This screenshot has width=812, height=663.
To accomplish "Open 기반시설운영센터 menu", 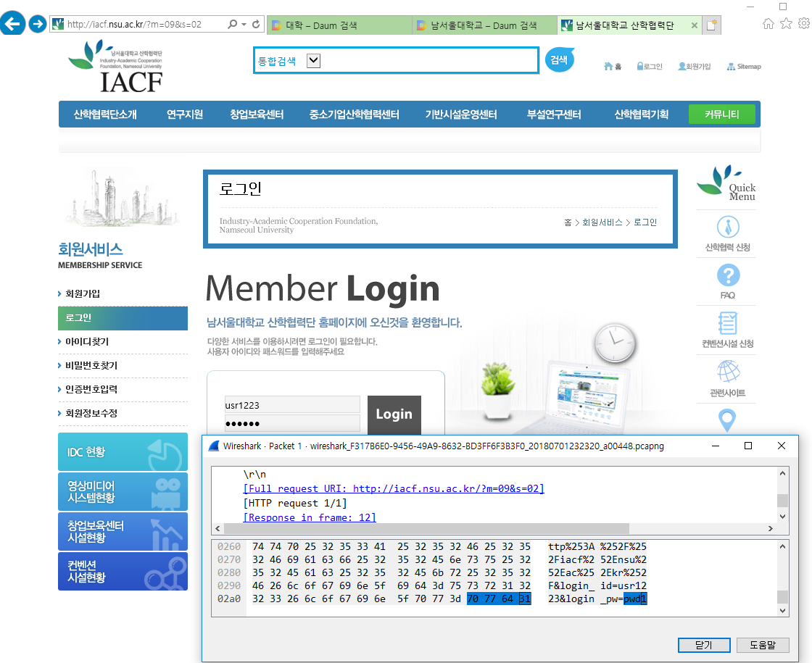I will click(x=461, y=114).
